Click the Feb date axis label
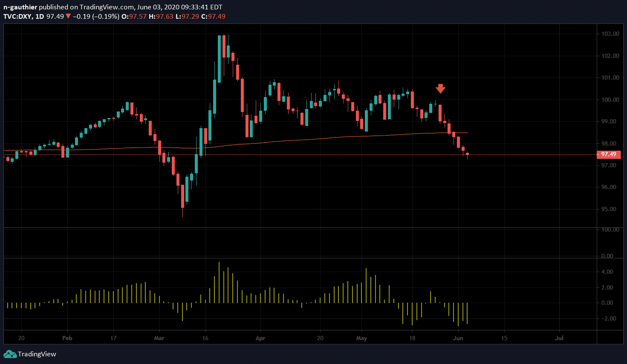This screenshot has width=627, height=364. click(x=67, y=338)
